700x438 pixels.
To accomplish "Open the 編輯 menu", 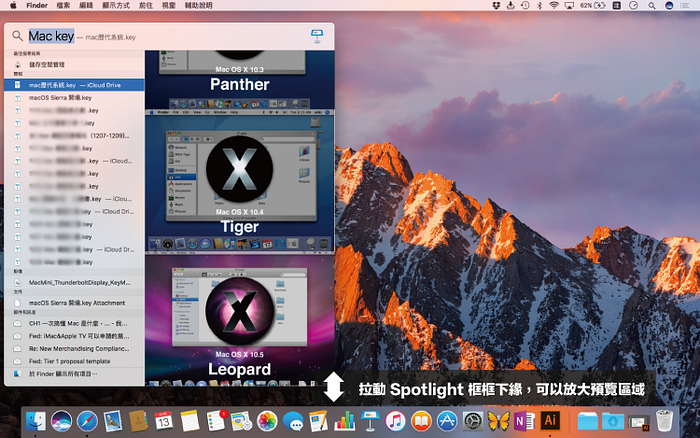I will [x=86, y=5].
